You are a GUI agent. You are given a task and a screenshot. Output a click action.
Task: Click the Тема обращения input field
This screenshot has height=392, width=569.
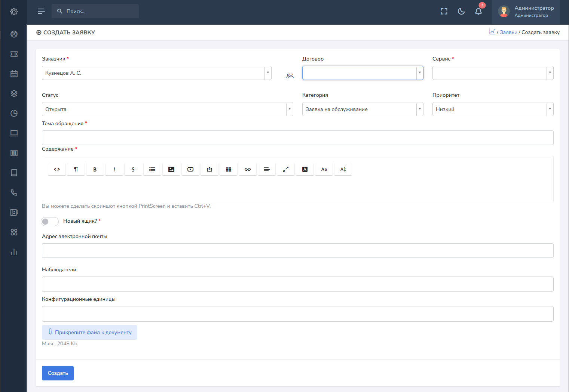point(297,138)
